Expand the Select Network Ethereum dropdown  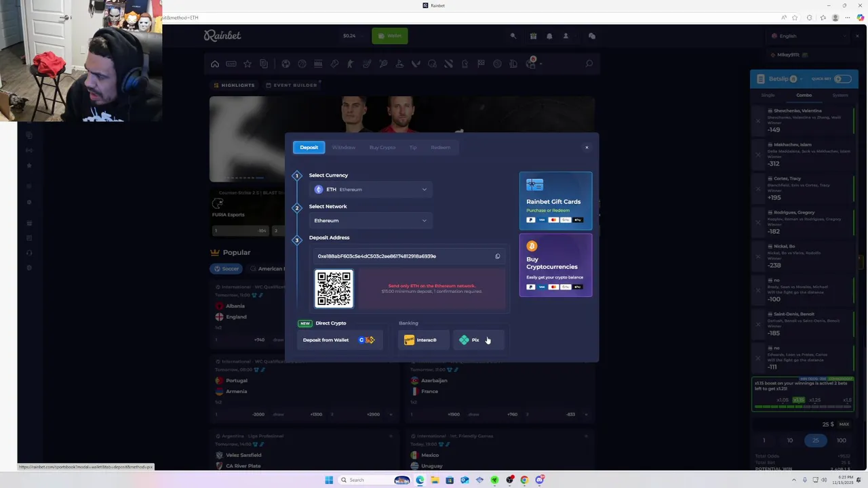[371, 220]
